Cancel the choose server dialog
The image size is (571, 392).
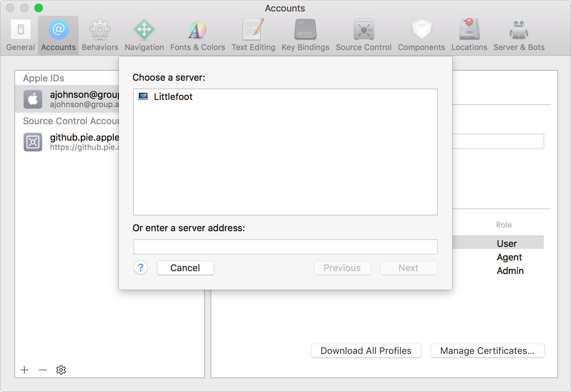[x=185, y=268]
